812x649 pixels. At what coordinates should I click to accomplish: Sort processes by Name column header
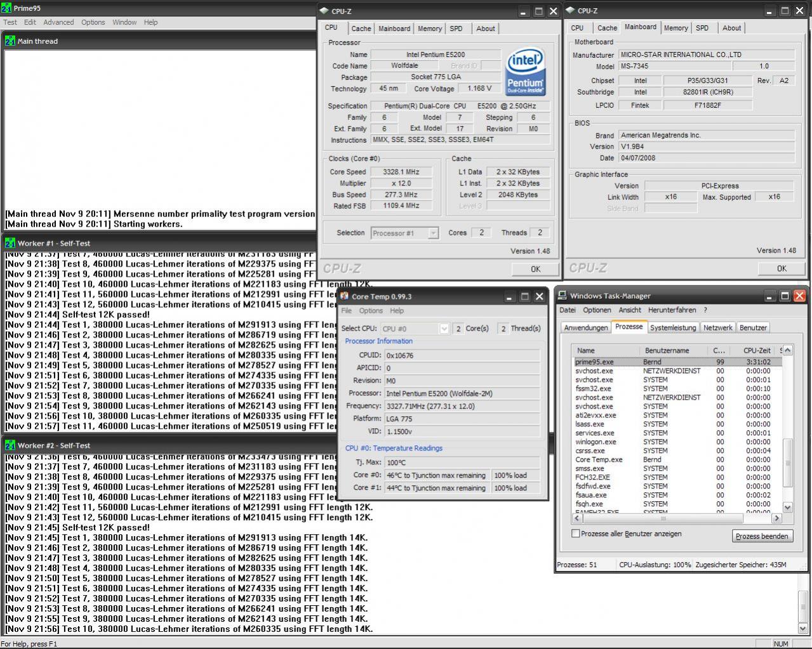[606, 350]
